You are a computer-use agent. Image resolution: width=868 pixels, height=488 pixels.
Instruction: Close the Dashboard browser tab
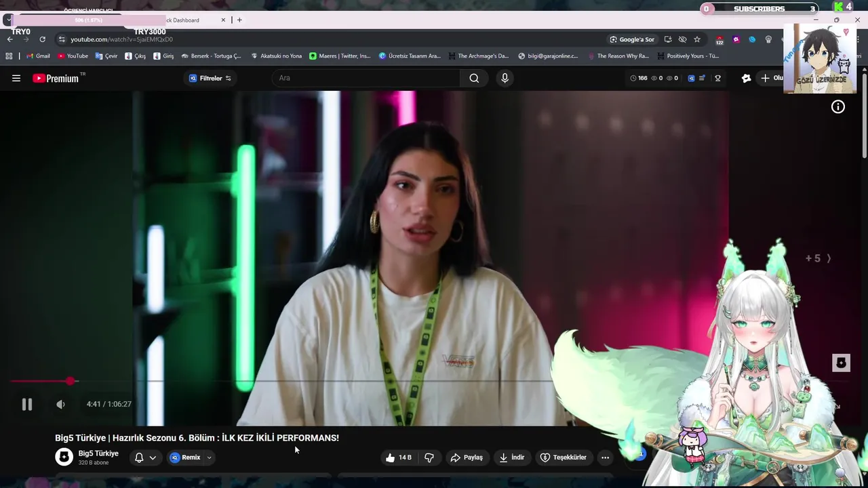[x=223, y=20]
